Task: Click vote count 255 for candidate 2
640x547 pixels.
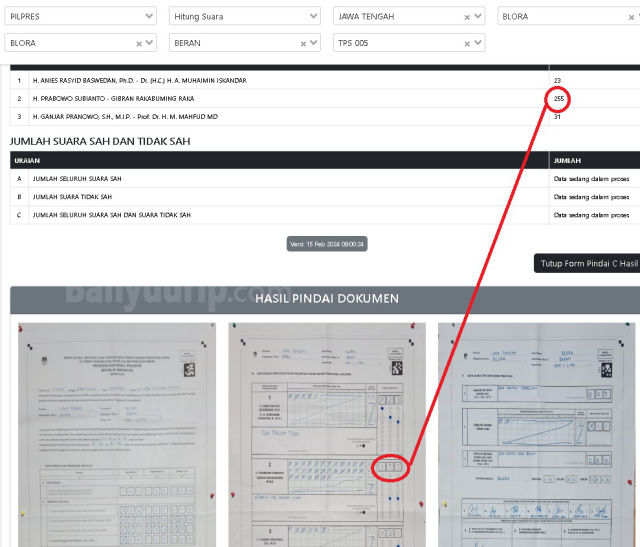Action: (559, 98)
